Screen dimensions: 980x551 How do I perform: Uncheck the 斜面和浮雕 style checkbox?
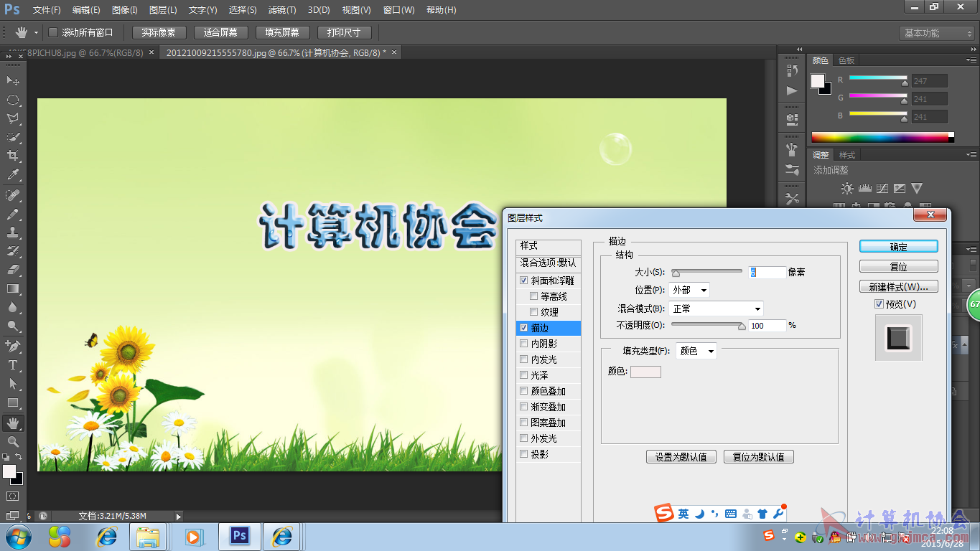tap(523, 281)
